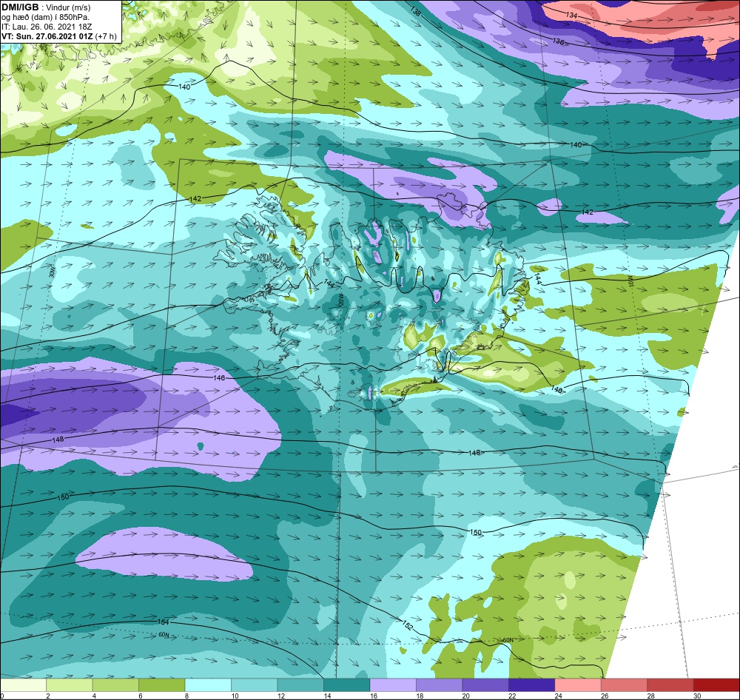Viewport: 740px width, 700px height.
Task: Click the deep indigo 22–24 m/s legend swatch
Action: [x=532, y=685]
